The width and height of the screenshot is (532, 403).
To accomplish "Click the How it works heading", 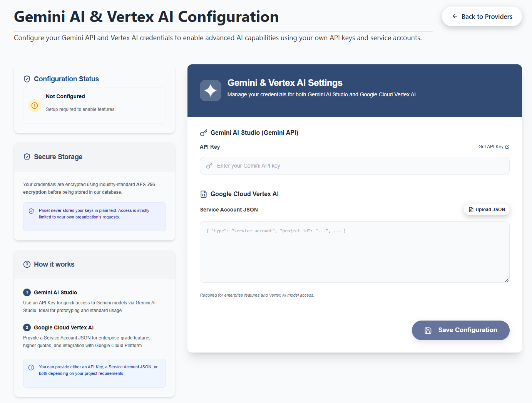I will tap(54, 264).
